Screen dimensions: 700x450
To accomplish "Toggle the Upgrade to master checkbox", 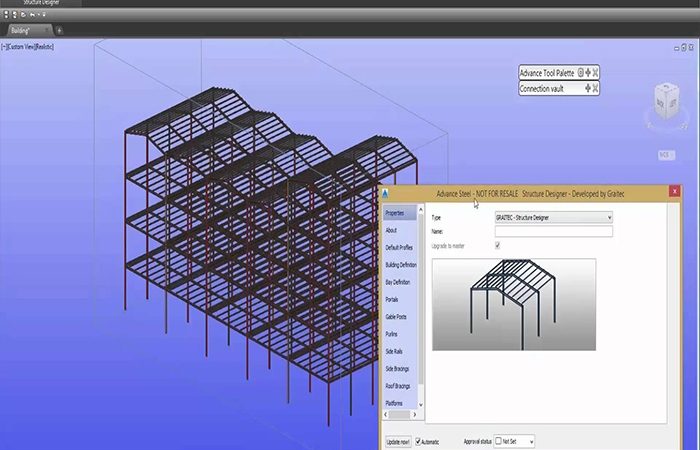I will [x=498, y=246].
